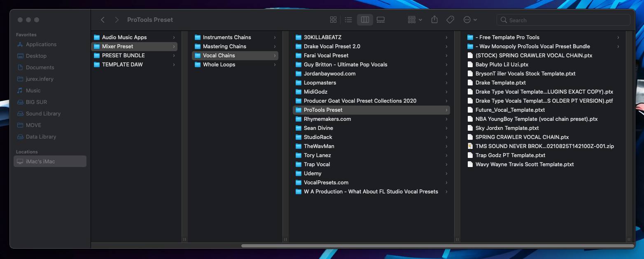Select the VocalPresets.com folder
644x259 pixels.
click(371, 182)
